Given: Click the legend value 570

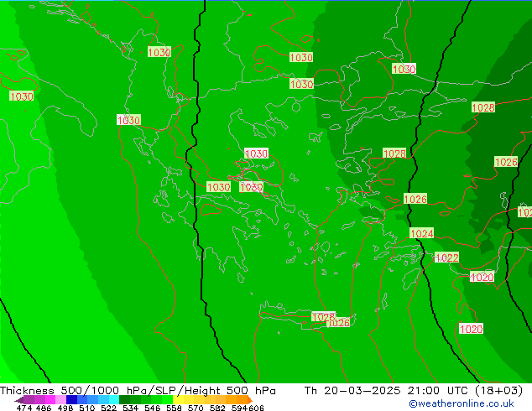Looking at the screenshot, I should 196,408.
